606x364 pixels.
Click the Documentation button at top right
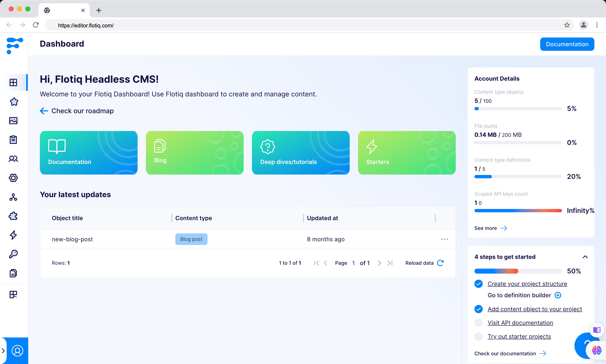[x=567, y=44]
